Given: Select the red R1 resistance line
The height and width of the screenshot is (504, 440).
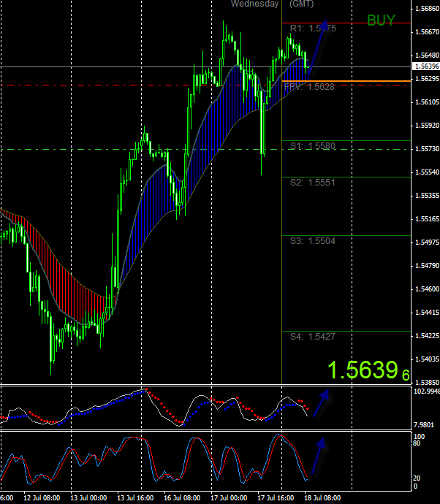Looking at the screenshot, I should pos(346,23).
